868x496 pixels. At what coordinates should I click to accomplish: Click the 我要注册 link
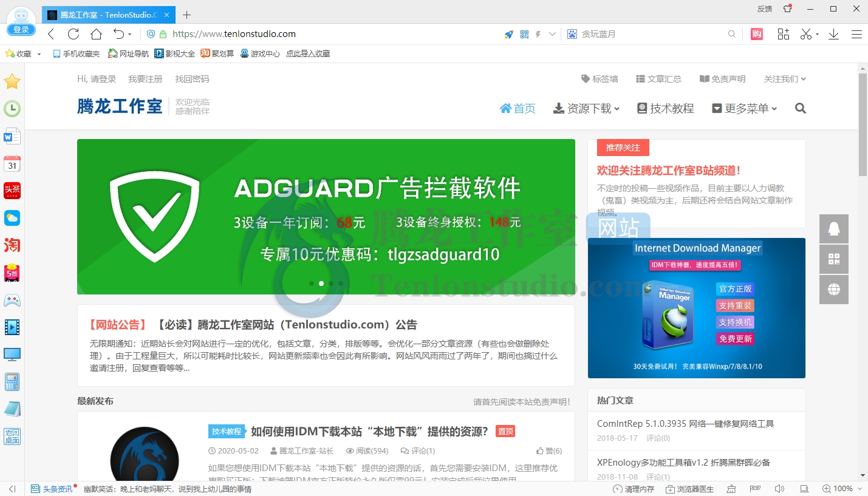click(145, 79)
